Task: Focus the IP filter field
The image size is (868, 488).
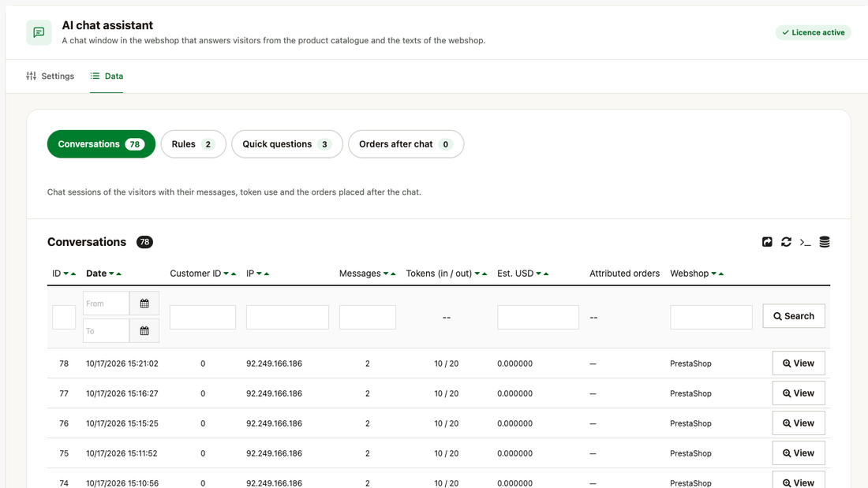Action: (x=287, y=317)
